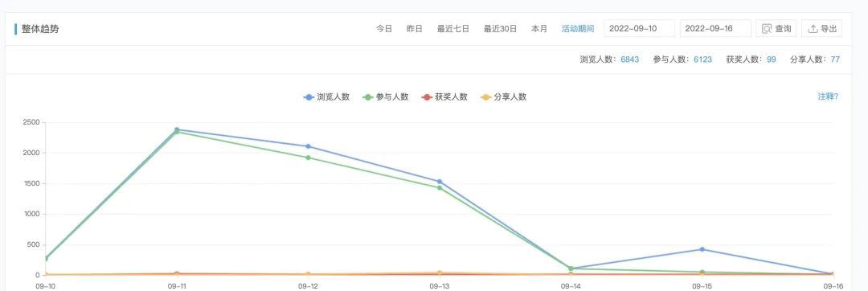Toggle the 参与人数 green legend marker
The height and width of the screenshot is (291, 868).
[367, 96]
